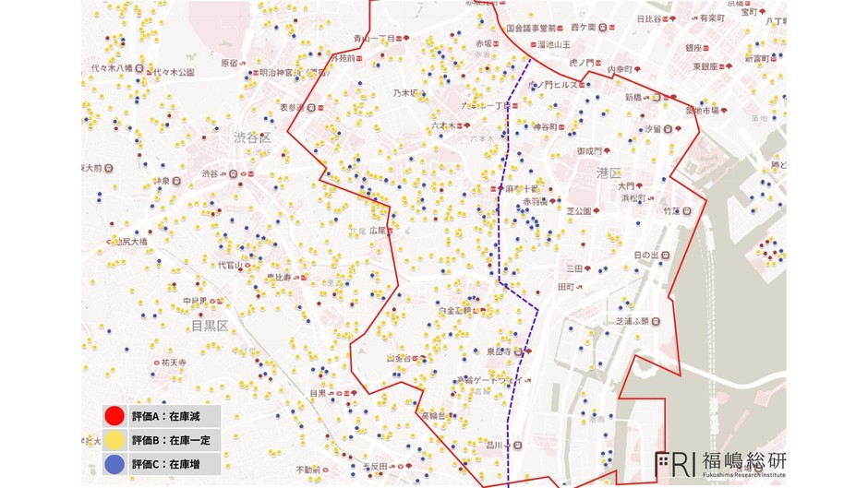Click the subway icon beside 芝公園
868x488 pixels.
point(597,211)
